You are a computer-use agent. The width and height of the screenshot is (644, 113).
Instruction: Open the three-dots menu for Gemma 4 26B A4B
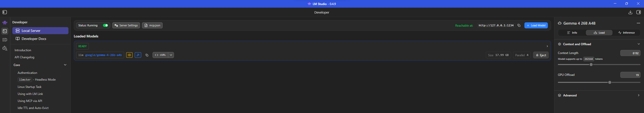[x=638, y=23]
